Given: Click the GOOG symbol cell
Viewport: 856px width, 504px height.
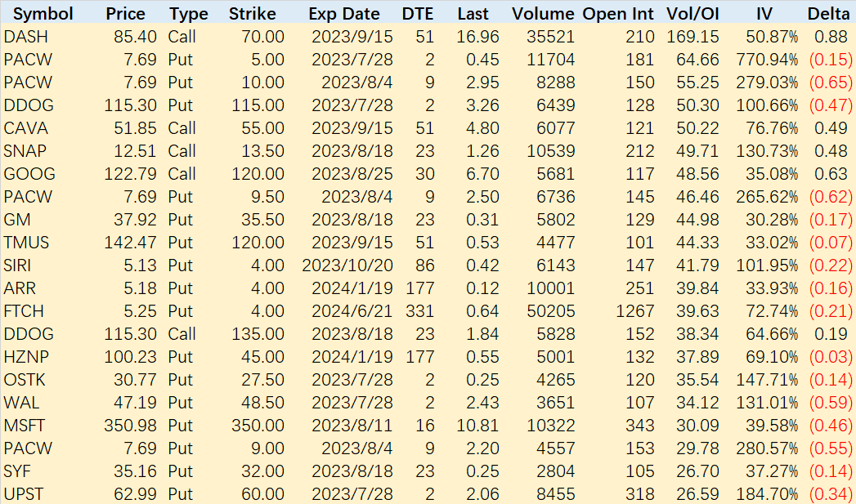Looking at the screenshot, I should pyautogui.click(x=29, y=174).
